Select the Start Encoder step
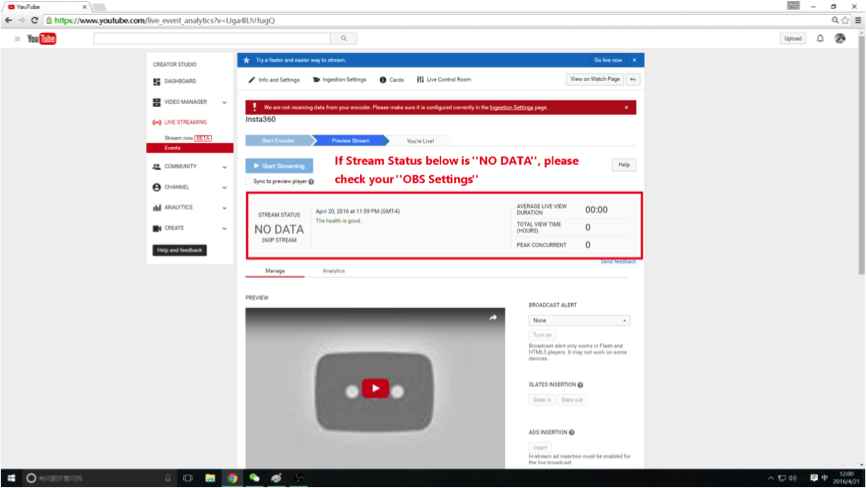Screen dimensions: 866x488 (x=278, y=141)
